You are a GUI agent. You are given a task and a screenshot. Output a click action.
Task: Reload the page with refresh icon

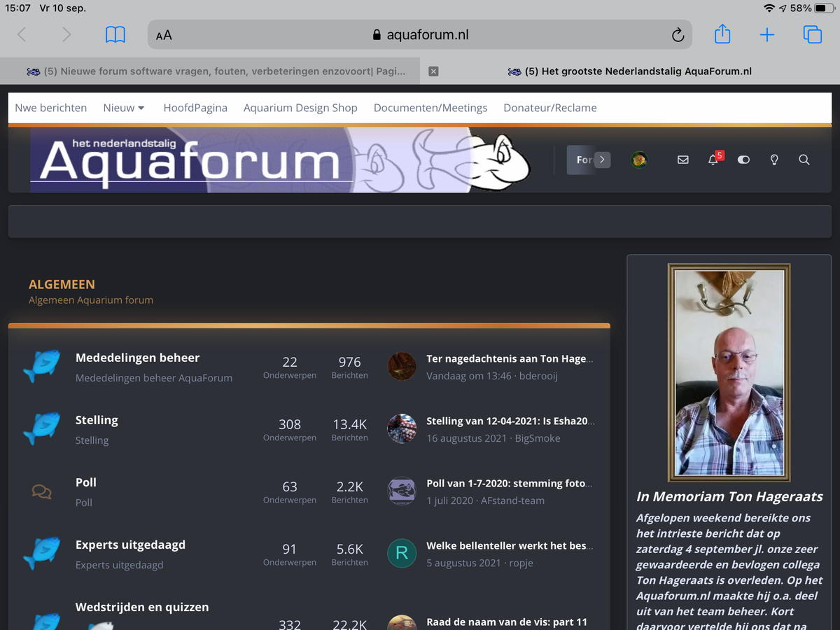[x=677, y=35]
